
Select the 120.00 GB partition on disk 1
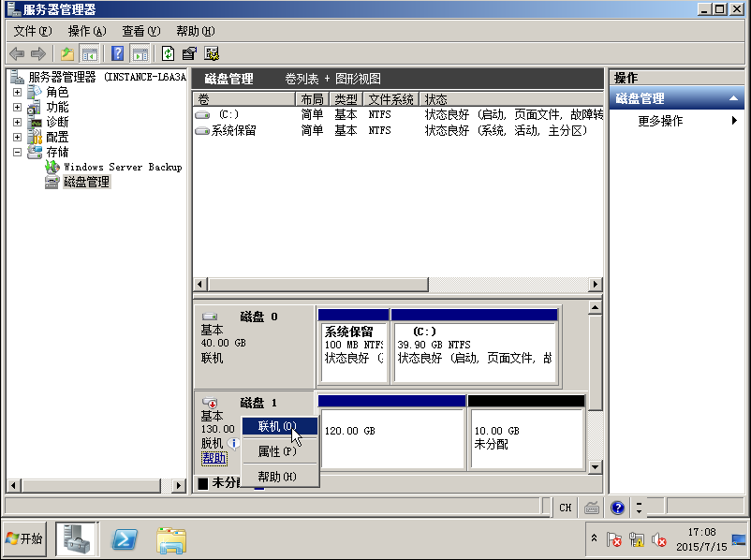pos(391,432)
